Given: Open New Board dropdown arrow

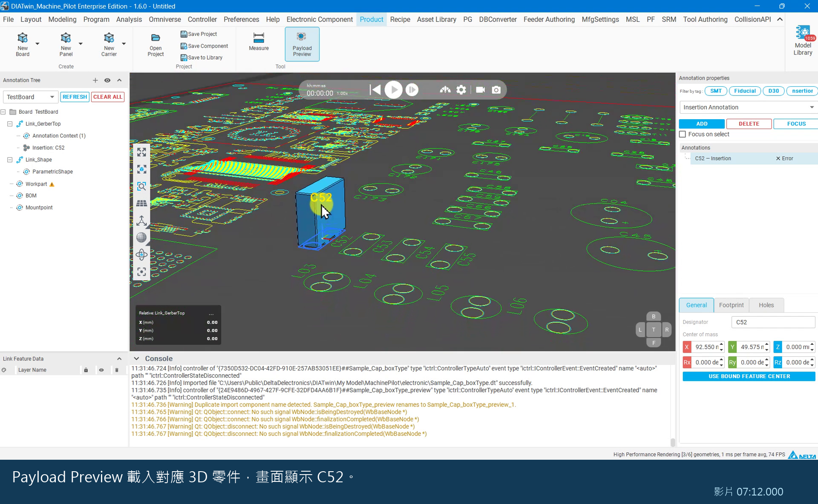Looking at the screenshot, I should [x=37, y=44].
